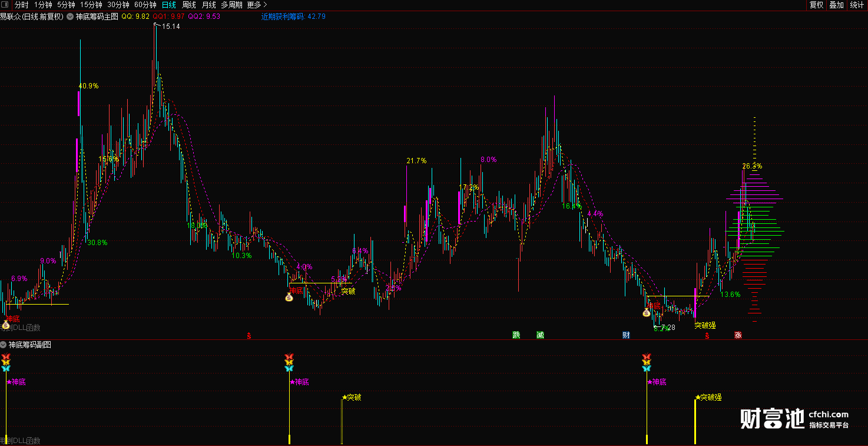Viewport: 868px width, 446px height.
Task: Select the 日线 daily tab
Action: click(x=169, y=5)
